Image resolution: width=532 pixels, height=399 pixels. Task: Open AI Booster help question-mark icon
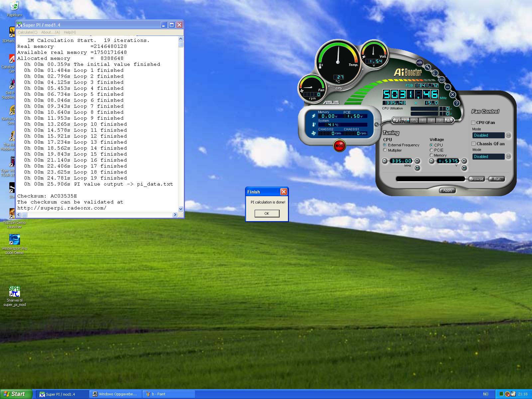(x=457, y=103)
